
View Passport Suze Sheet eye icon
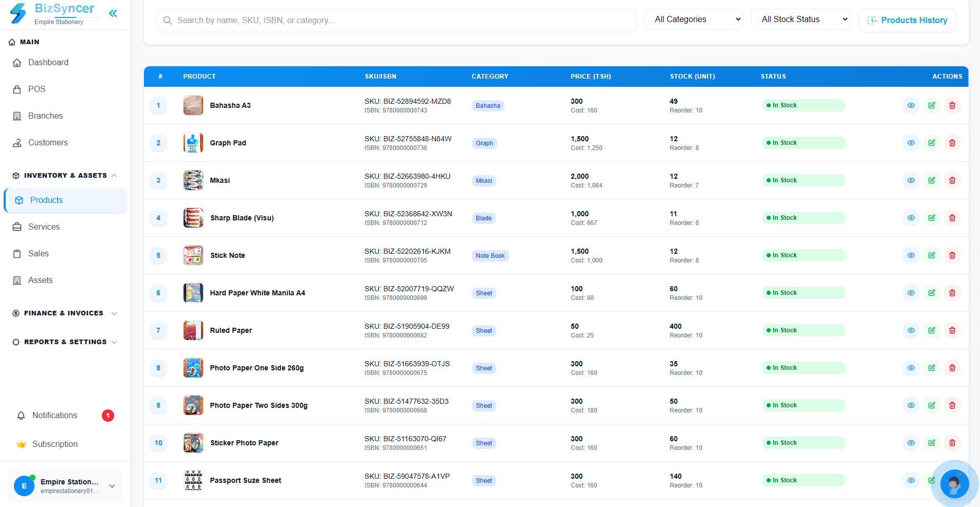pos(911,480)
